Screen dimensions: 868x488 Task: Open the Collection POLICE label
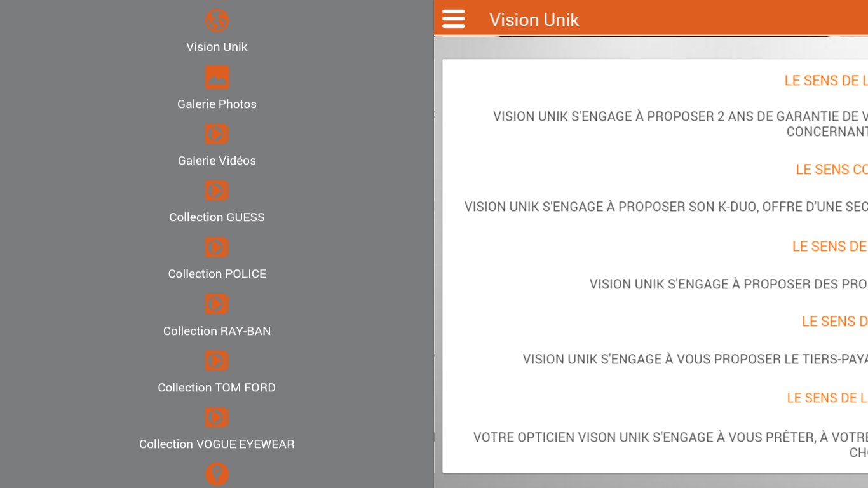pos(217,274)
